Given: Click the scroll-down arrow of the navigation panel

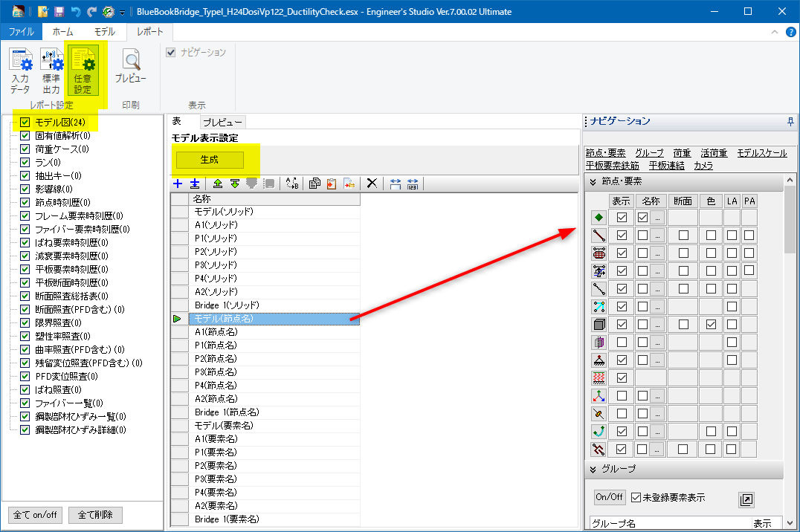Looking at the screenshot, I should pyautogui.click(x=790, y=523).
